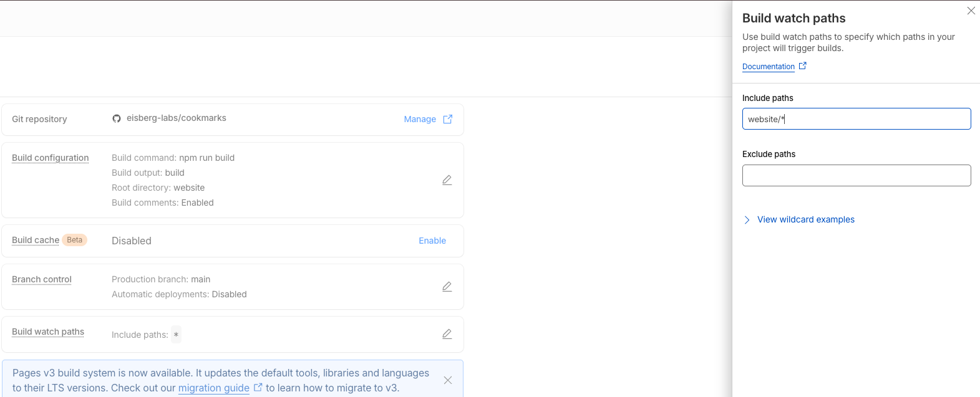Image resolution: width=980 pixels, height=397 pixels.
Task: Click the Build watch paths row label
Action: click(48, 332)
